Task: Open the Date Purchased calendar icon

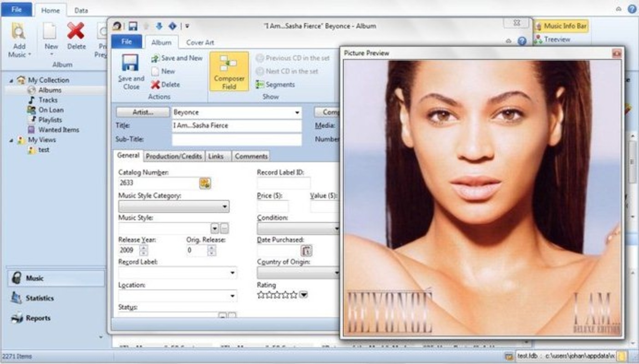Action: pos(306,250)
